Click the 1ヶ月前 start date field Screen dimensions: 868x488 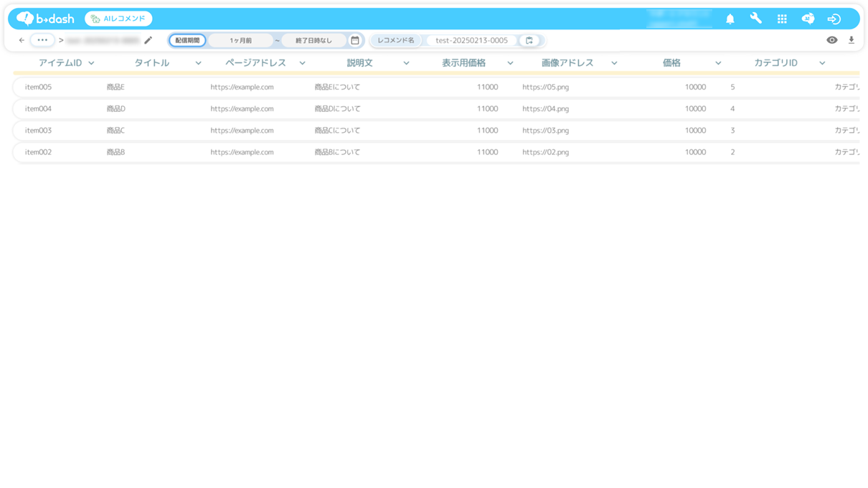click(241, 41)
